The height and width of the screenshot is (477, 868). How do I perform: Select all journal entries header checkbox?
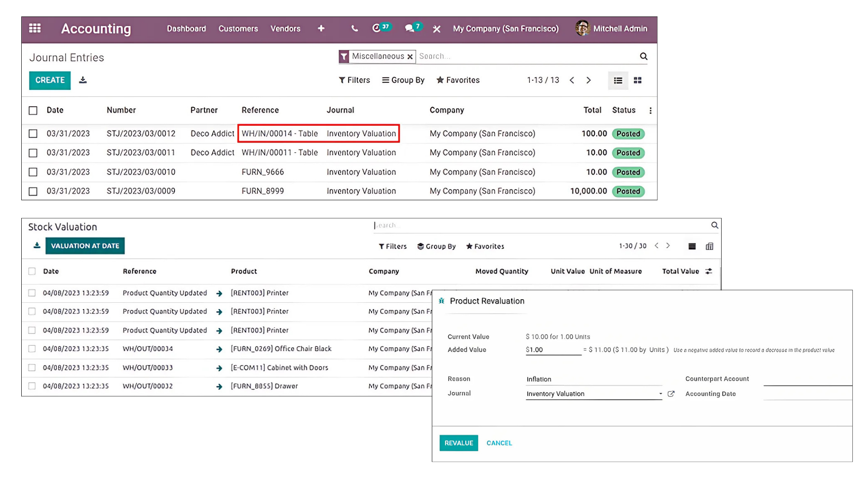(x=33, y=111)
